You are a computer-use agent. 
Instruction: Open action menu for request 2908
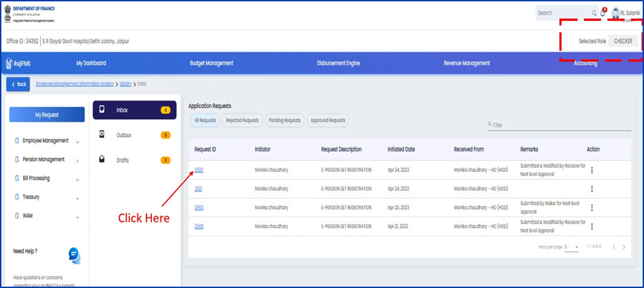(592, 226)
